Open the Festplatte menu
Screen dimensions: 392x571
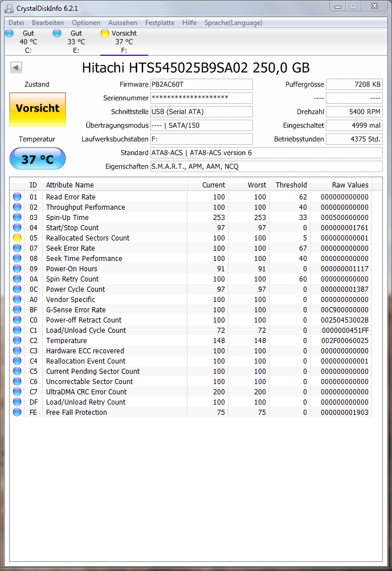(160, 23)
